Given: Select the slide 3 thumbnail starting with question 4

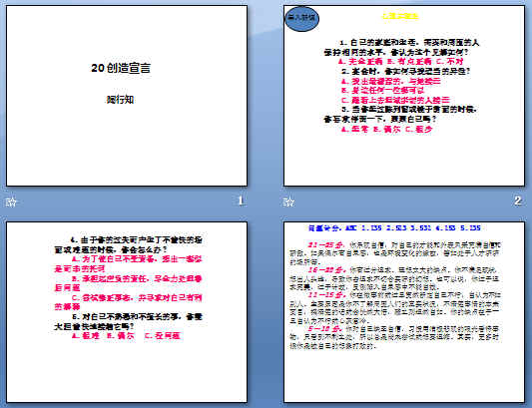Looking at the screenshot, I should (127, 312).
